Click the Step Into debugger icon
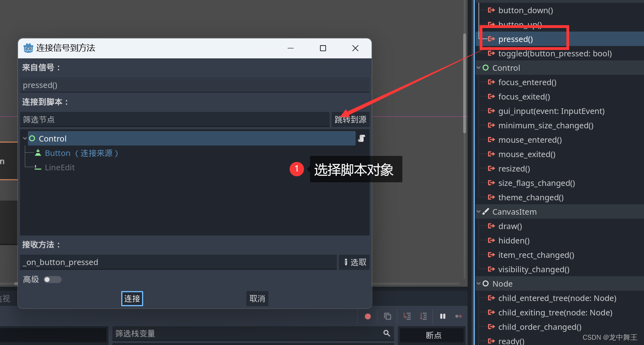This screenshot has width=644, height=345. pos(407,316)
